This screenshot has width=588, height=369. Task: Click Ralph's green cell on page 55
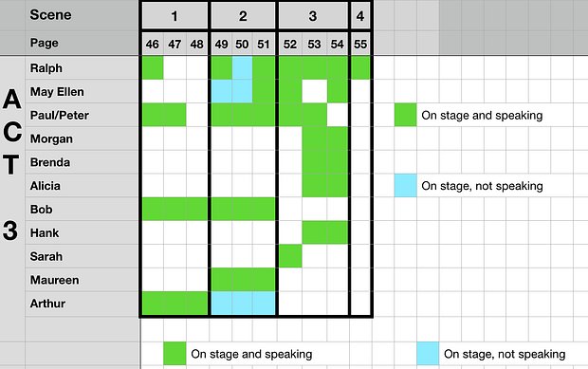(360, 68)
